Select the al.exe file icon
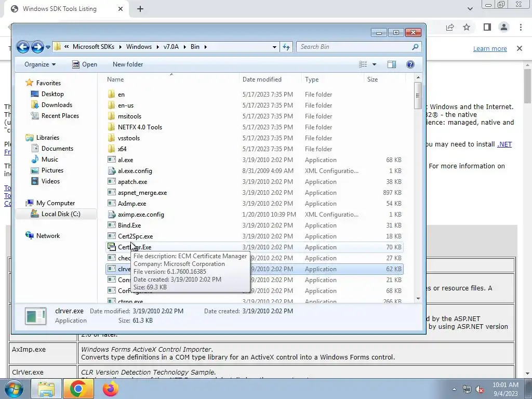The height and width of the screenshot is (399, 532). 112,160
